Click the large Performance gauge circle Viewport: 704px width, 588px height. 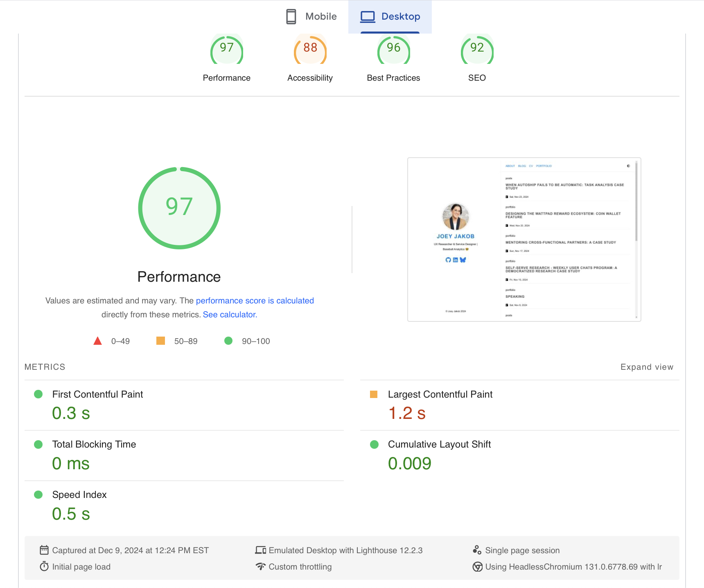(x=179, y=208)
